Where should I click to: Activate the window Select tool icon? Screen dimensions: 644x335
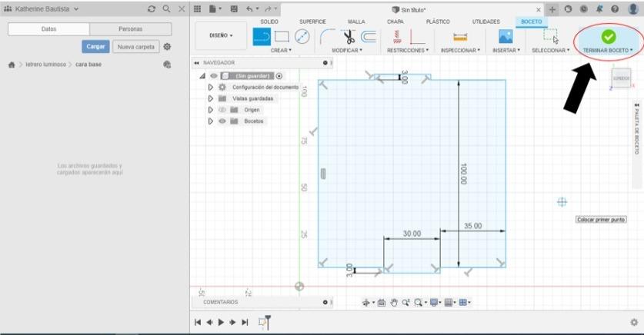(x=550, y=36)
